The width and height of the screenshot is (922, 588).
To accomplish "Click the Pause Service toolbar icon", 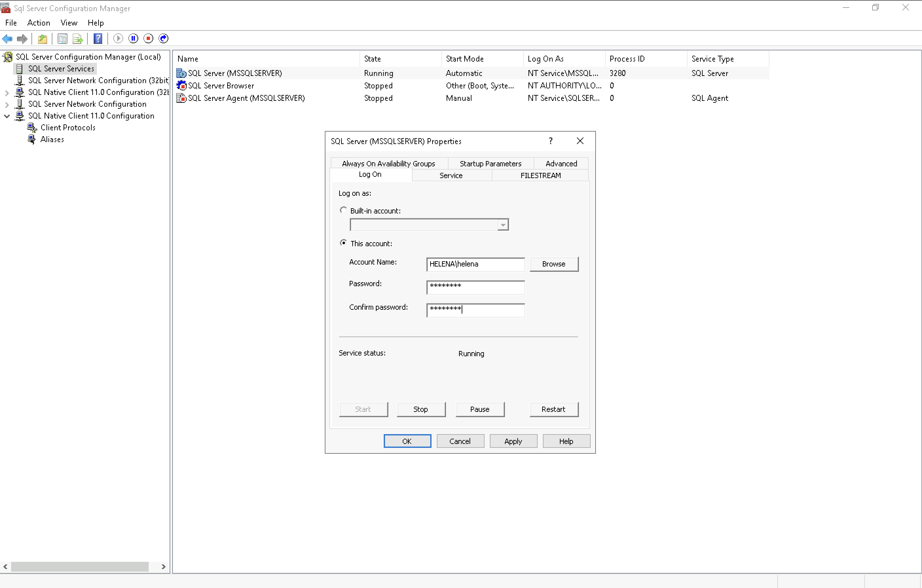I will pos(133,38).
